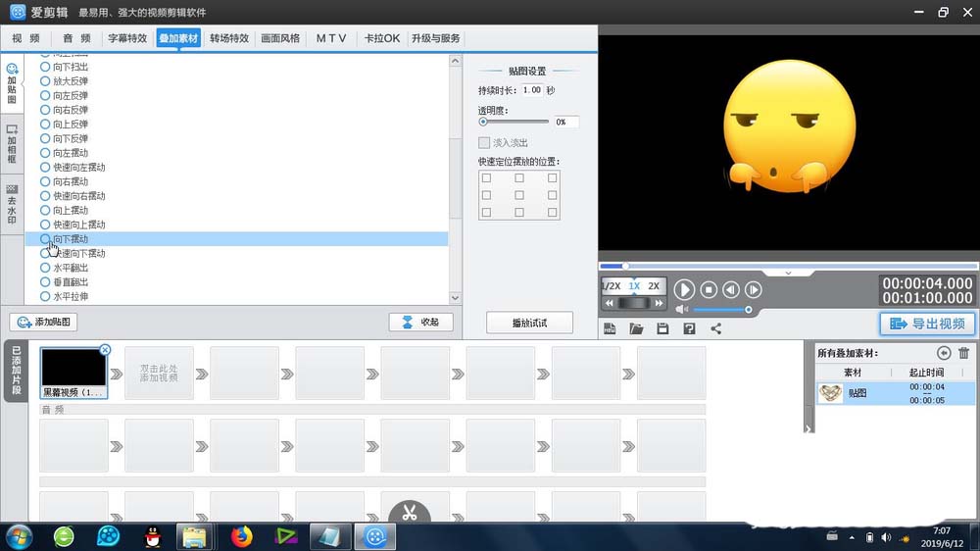This screenshot has height=551, width=980.
Task: Choose the bottom-right position box
Action: tap(552, 212)
